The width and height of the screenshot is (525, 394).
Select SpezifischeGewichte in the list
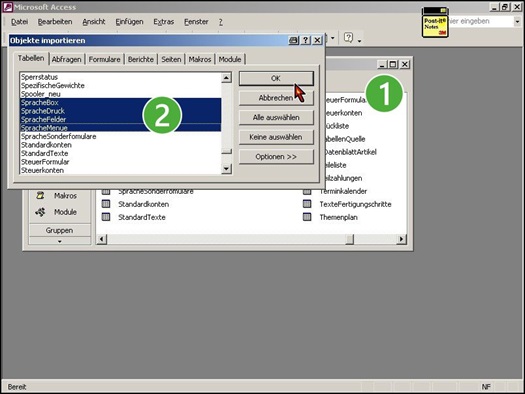click(x=121, y=85)
